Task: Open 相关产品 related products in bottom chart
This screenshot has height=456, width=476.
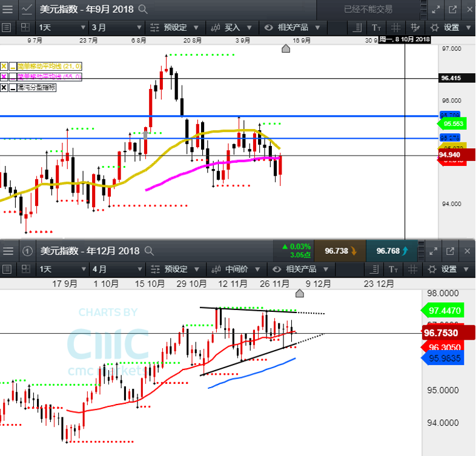Action: tap(300, 269)
